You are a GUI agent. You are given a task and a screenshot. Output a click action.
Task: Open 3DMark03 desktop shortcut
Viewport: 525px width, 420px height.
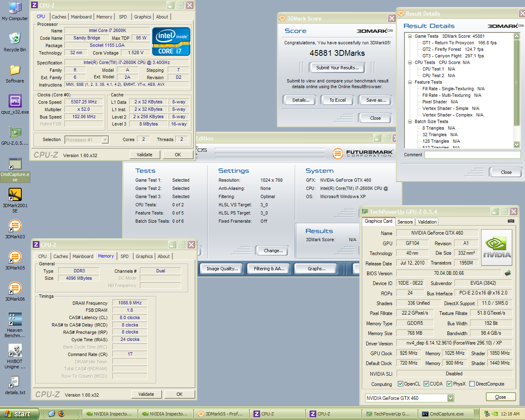coord(15,229)
